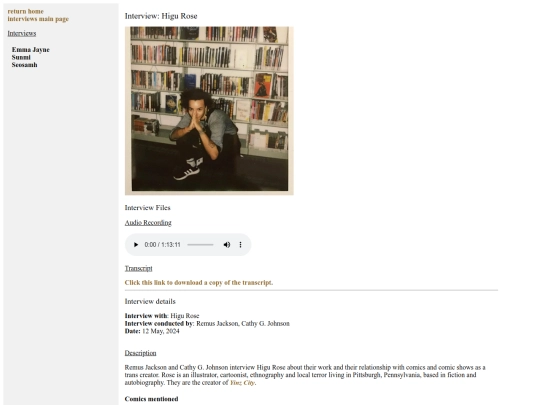The width and height of the screenshot is (540, 405).
Task: Click the Description heading
Action: coord(141,353)
